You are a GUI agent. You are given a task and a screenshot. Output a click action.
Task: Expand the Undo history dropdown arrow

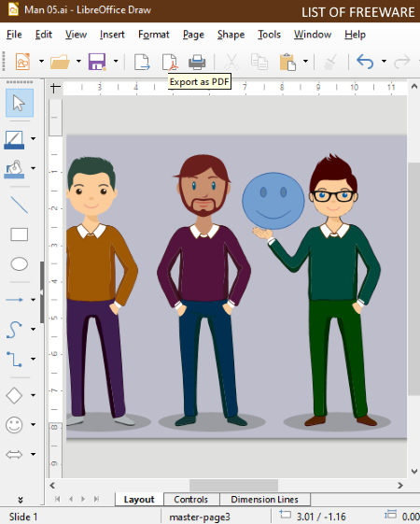(384, 61)
